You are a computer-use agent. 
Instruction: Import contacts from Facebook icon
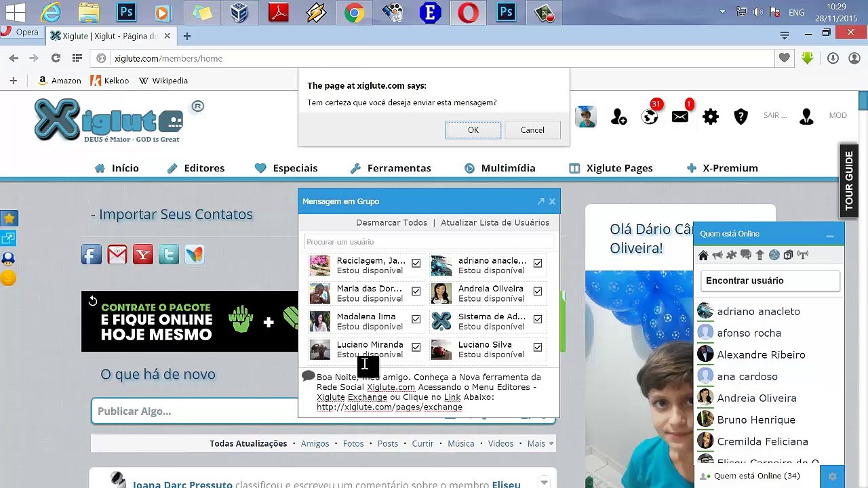point(92,254)
